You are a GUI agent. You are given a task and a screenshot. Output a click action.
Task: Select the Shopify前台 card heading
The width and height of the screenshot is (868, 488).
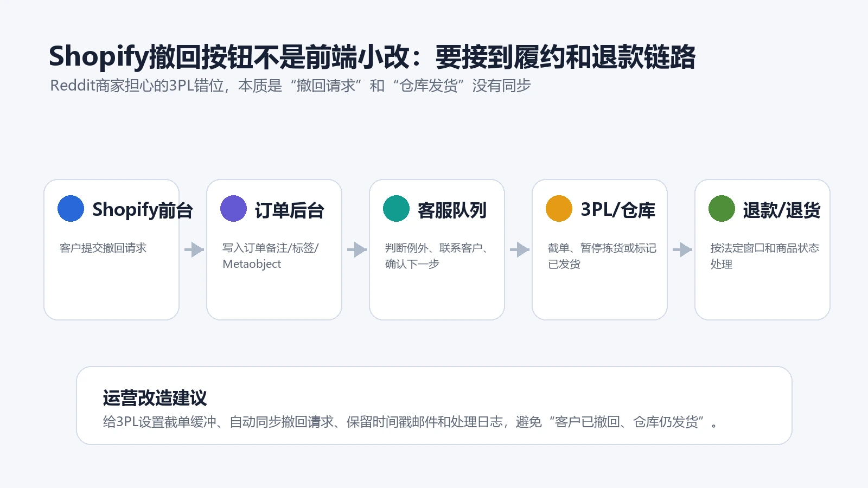click(x=143, y=210)
